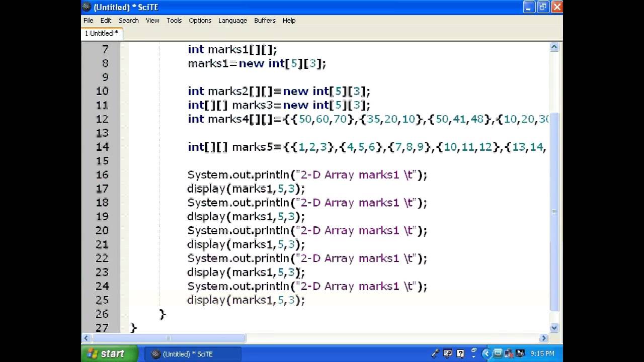Expand hidden tray icons with the chevron
Viewport: 644px width, 362px height.
[486, 354]
